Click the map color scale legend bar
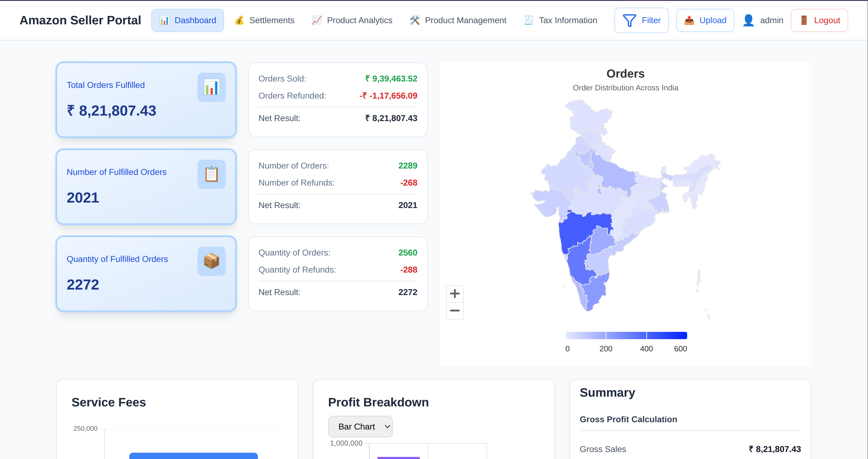 click(626, 335)
